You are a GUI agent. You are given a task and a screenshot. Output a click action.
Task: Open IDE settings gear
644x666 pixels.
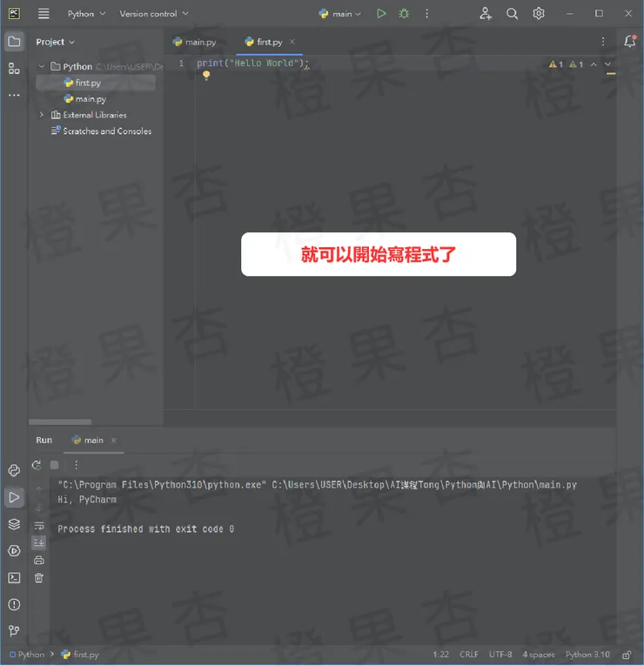539,14
